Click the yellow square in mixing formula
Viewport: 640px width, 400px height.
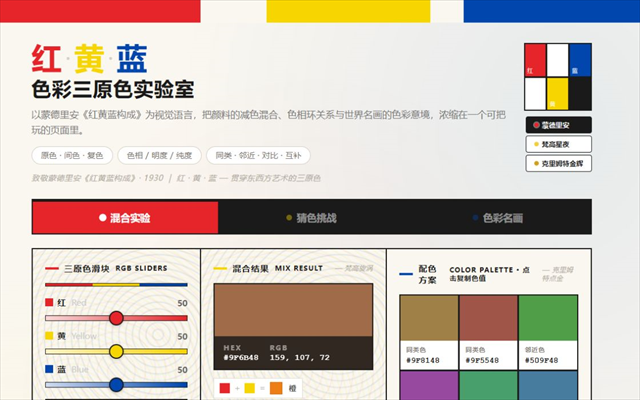tap(249, 388)
